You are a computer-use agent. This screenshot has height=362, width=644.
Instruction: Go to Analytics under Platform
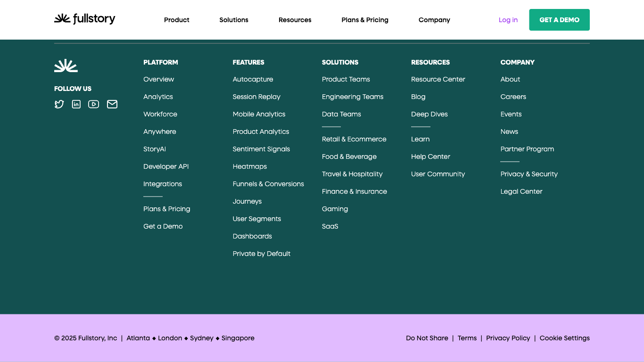[x=158, y=97]
